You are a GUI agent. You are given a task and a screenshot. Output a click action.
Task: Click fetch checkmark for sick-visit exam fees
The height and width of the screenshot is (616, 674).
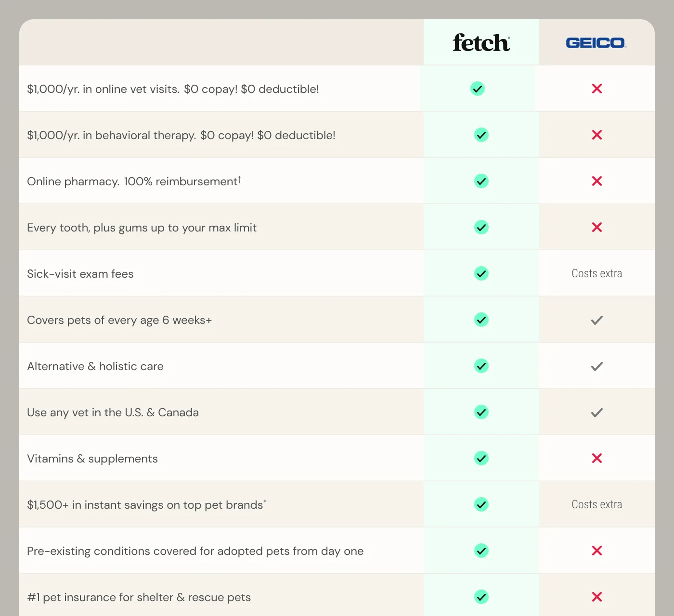(481, 273)
